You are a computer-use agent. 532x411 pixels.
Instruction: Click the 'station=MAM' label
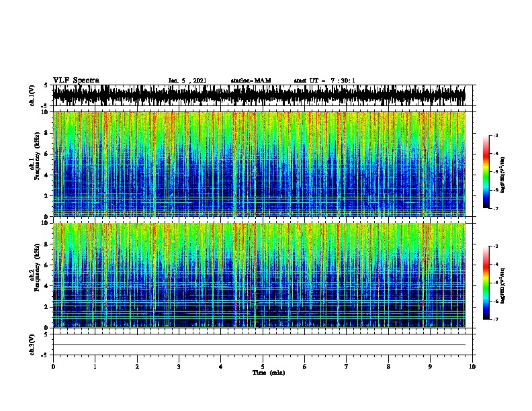(251, 81)
